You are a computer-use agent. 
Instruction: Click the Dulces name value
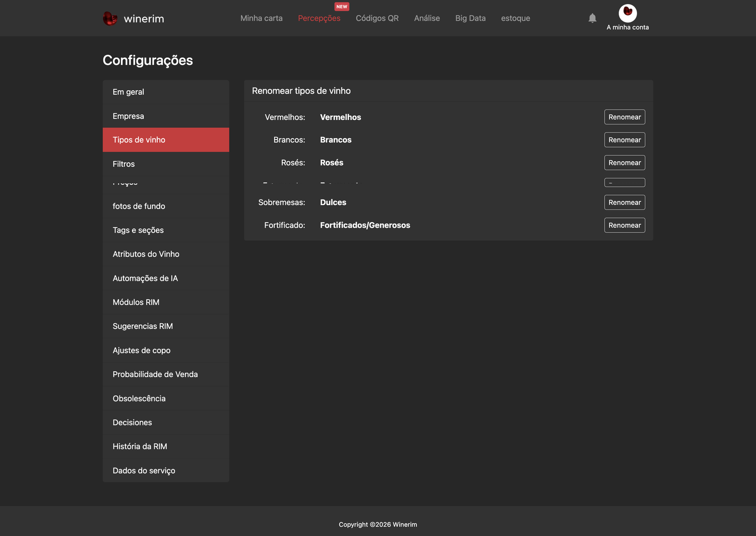tap(333, 203)
